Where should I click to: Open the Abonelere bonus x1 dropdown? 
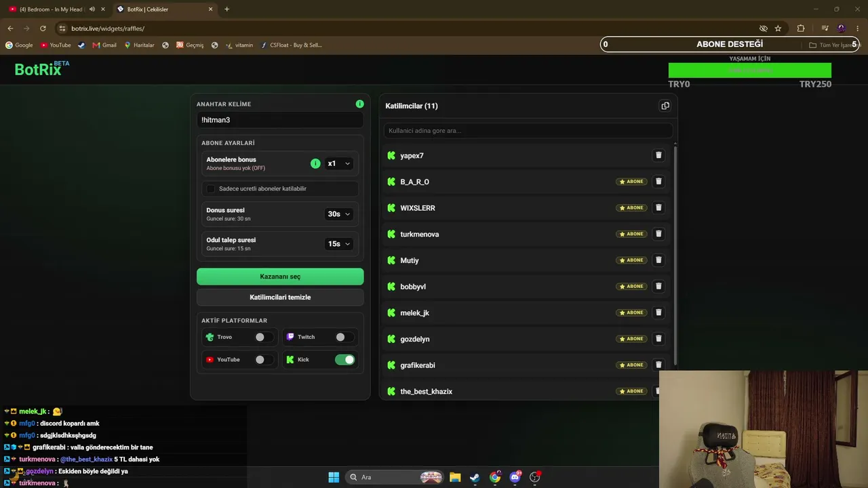coord(338,163)
